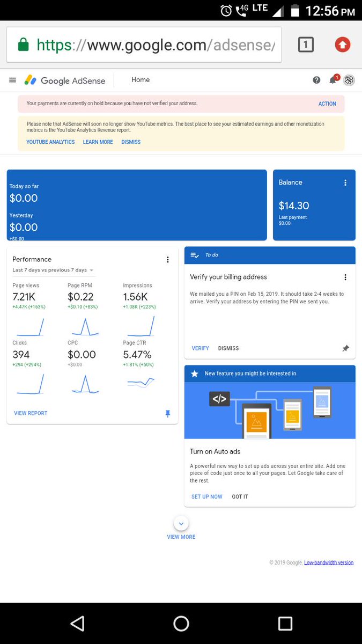Click the 1.56K impressions value
This screenshot has height=644, width=362.
click(135, 297)
